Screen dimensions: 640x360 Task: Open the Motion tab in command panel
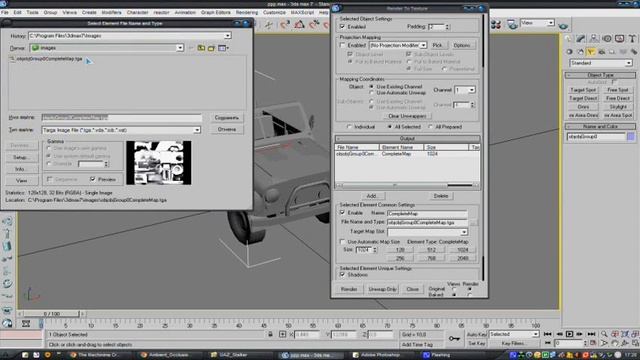(x=607, y=39)
